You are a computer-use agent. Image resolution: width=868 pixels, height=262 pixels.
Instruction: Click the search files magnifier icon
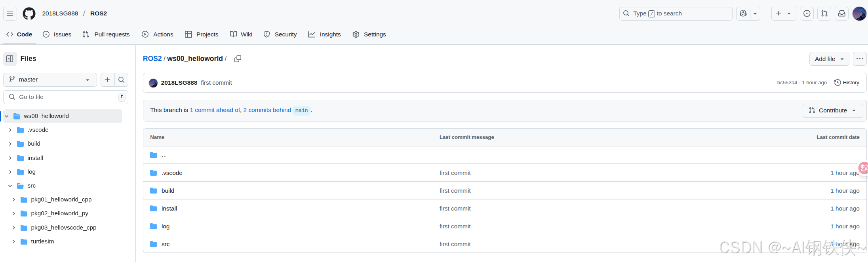(x=122, y=80)
